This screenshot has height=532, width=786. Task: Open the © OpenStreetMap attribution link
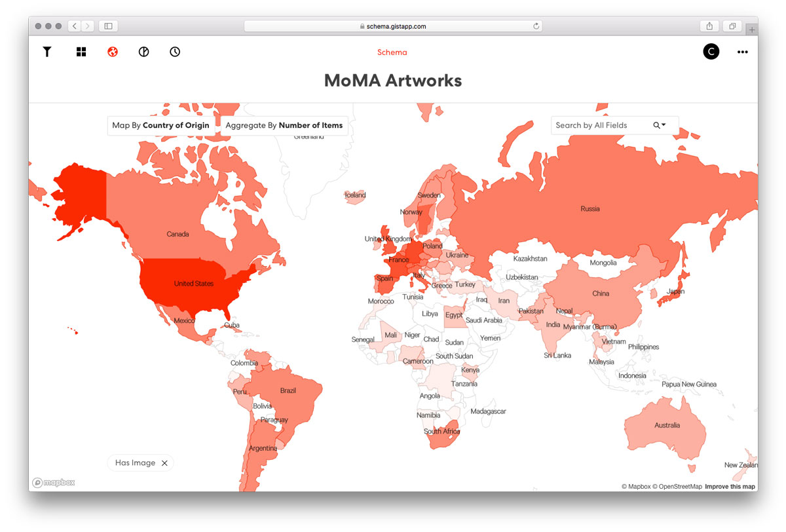[x=677, y=487]
